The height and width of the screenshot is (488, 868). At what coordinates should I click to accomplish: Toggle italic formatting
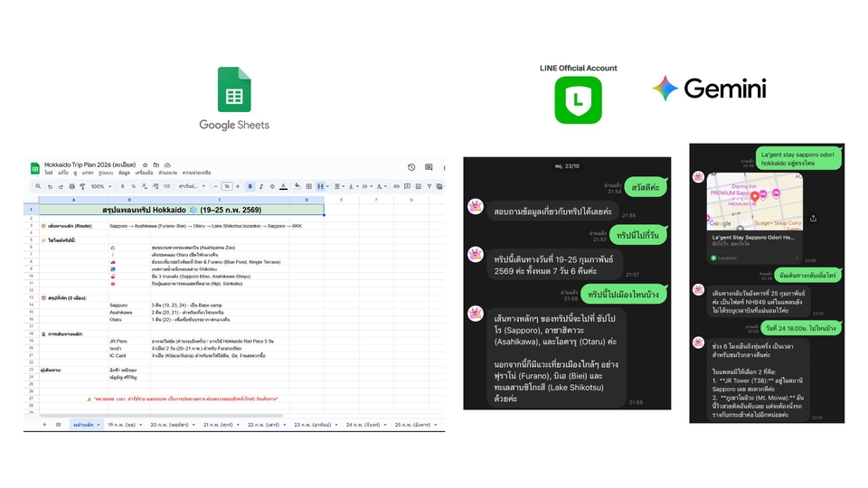pyautogui.click(x=261, y=186)
